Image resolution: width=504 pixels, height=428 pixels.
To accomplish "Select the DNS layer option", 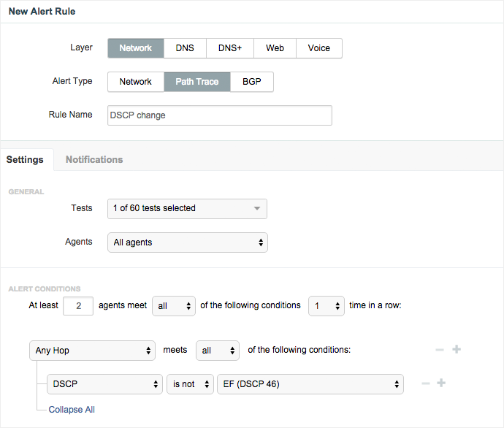I will [x=185, y=48].
